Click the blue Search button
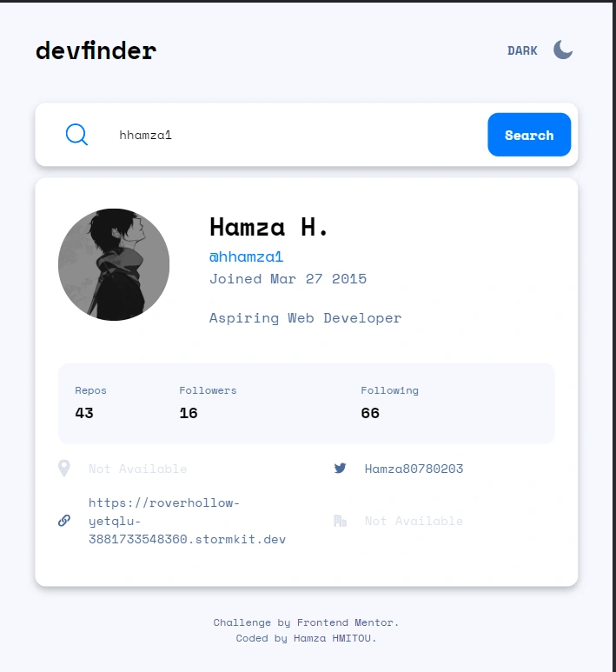This screenshot has width=616, height=672. pyautogui.click(x=529, y=135)
